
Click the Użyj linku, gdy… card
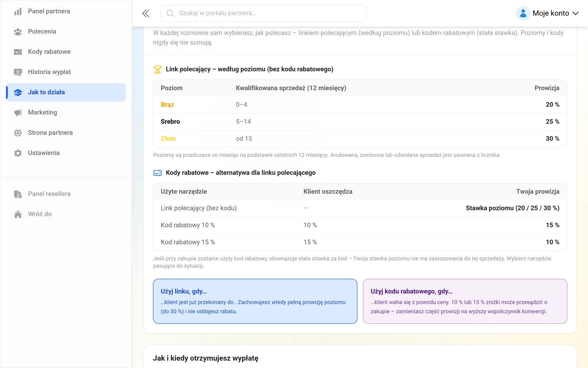255,301
